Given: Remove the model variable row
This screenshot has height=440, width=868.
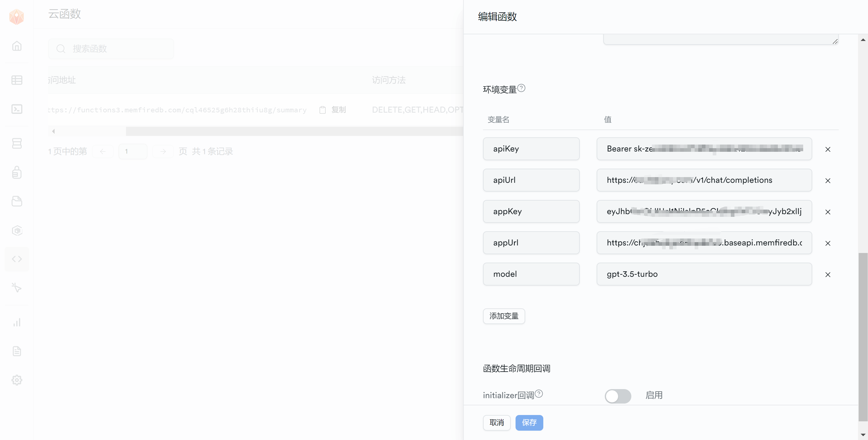Looking at the screenshot, I should 828,274.
